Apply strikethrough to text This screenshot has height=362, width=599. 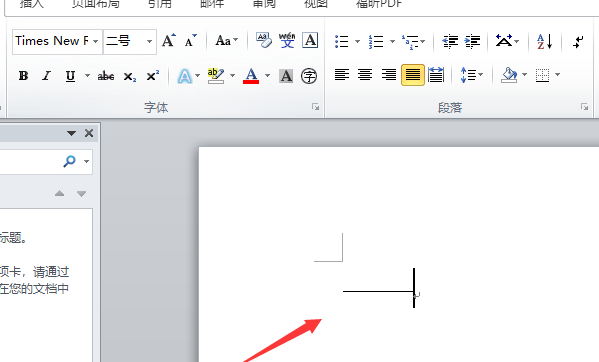click(x=106, y=76)
